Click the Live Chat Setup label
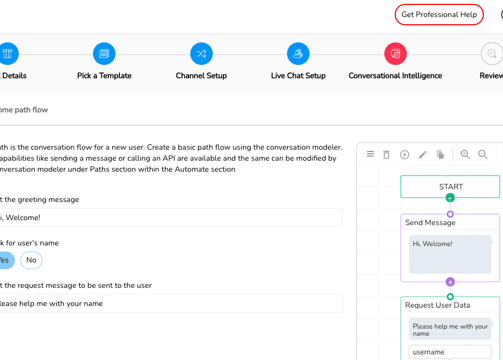Image resolution: width=503 pixels, height=360 pixels. [298, 76]
